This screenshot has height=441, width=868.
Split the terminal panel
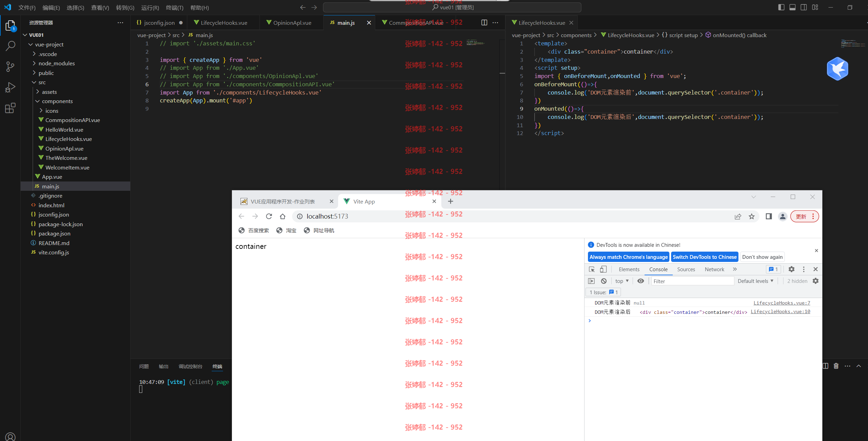825,366
